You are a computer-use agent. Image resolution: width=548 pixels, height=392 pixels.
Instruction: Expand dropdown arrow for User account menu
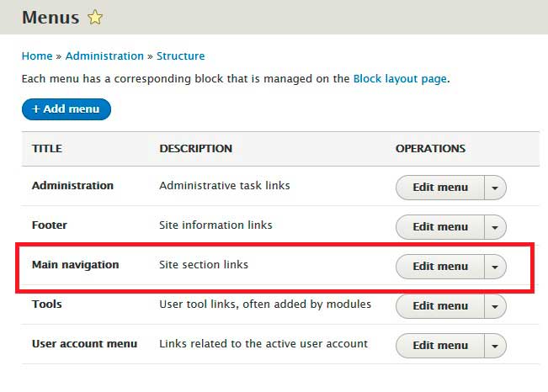(495, 346)
